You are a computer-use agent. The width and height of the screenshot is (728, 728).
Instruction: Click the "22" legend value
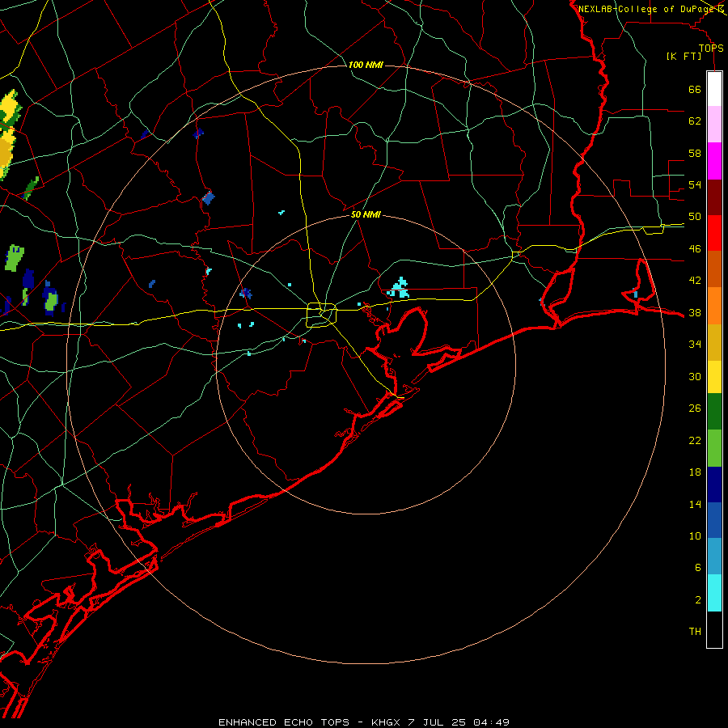click(695, 441)
